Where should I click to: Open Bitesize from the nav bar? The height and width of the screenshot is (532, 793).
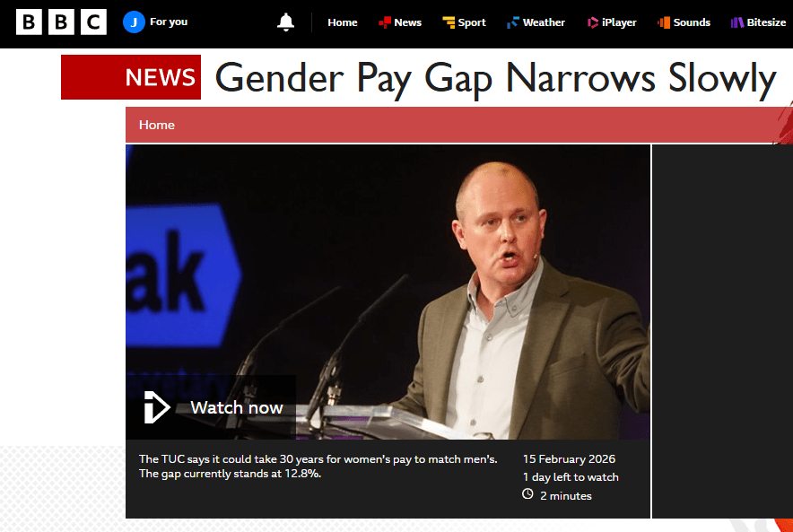pyautogui.click(x=758, y=22)
